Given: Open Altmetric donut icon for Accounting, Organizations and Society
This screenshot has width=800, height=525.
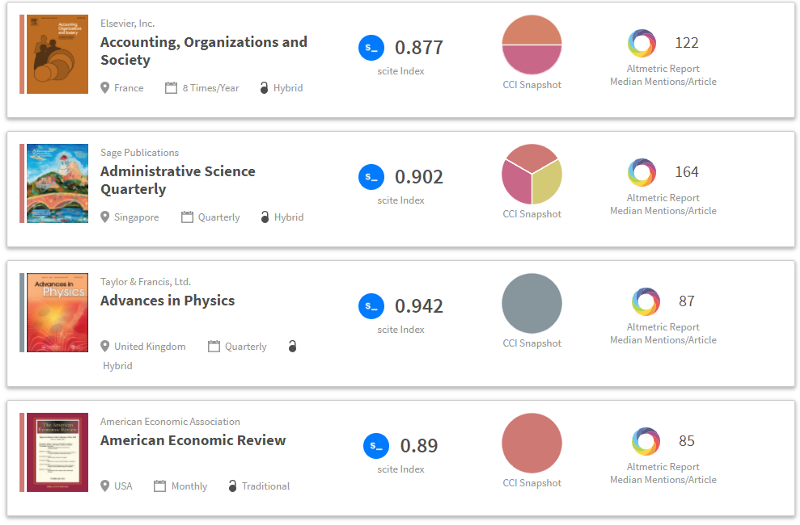Looking at the screenshot, I should [641, 43].
